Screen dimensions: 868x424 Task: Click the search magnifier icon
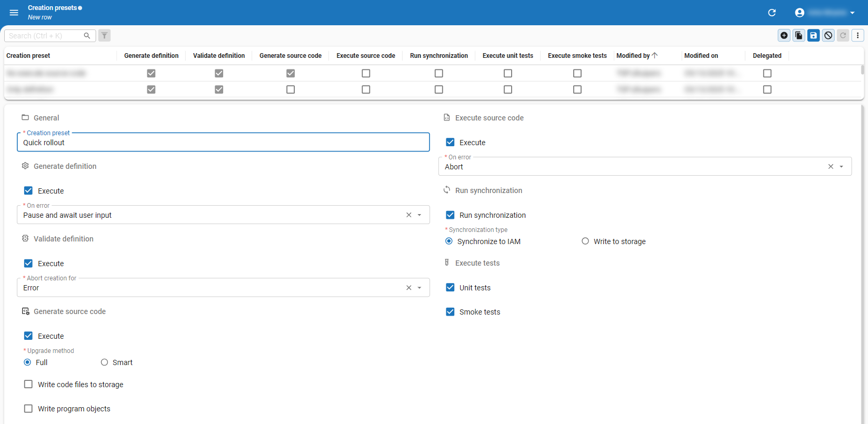pyautogui.click(x=87, y=36)
